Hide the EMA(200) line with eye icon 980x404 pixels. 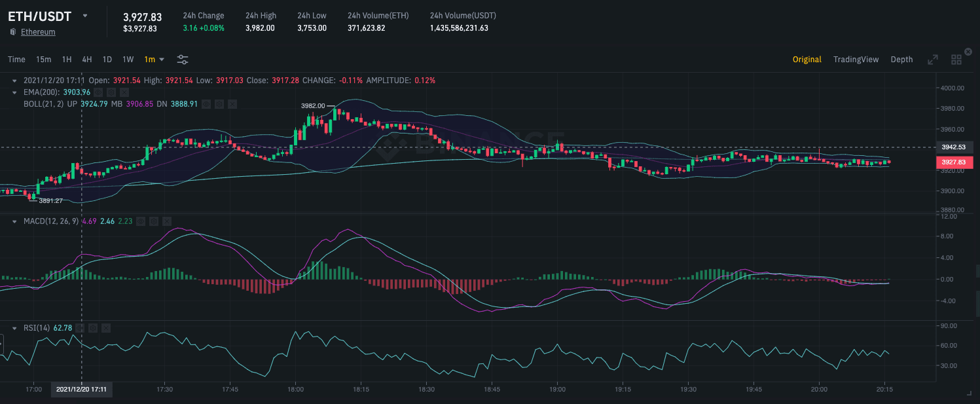point(98,92)
